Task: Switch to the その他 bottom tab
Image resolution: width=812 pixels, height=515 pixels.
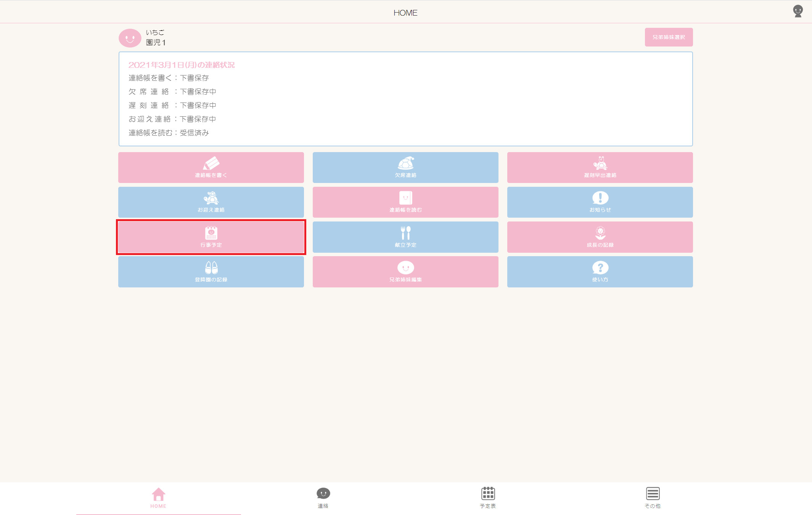Action: coord(653,498)
